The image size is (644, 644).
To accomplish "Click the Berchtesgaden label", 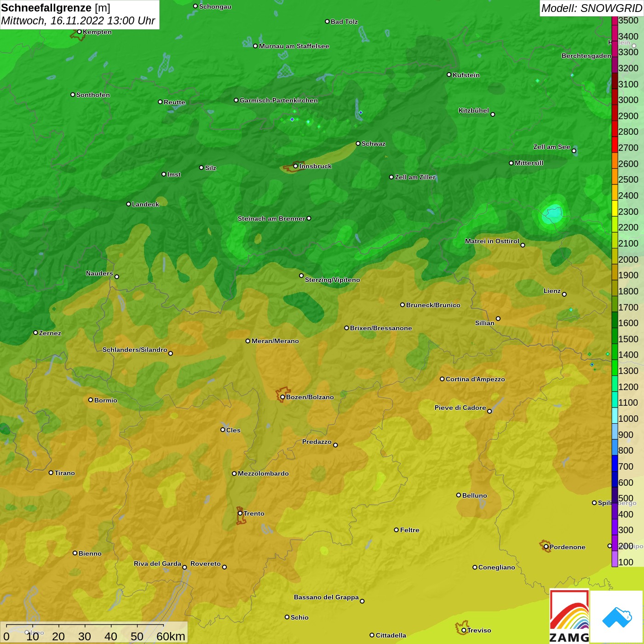I will tap(586, 56).
